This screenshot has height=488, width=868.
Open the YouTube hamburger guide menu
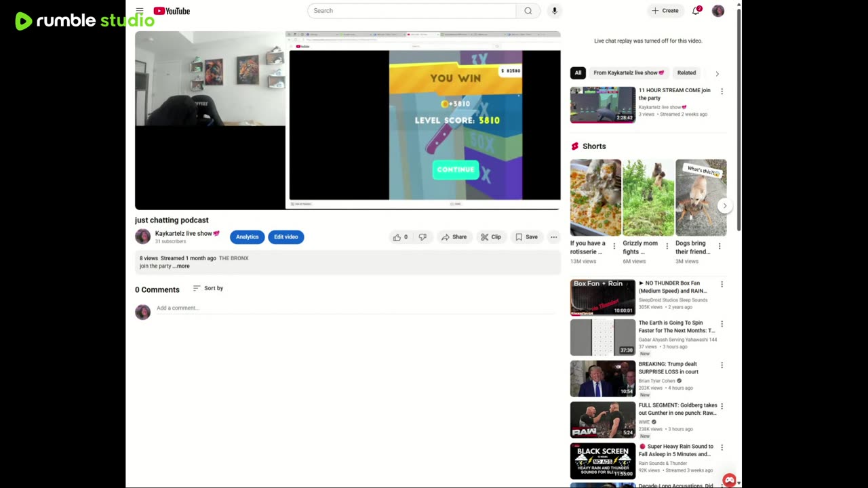[140, 11]
